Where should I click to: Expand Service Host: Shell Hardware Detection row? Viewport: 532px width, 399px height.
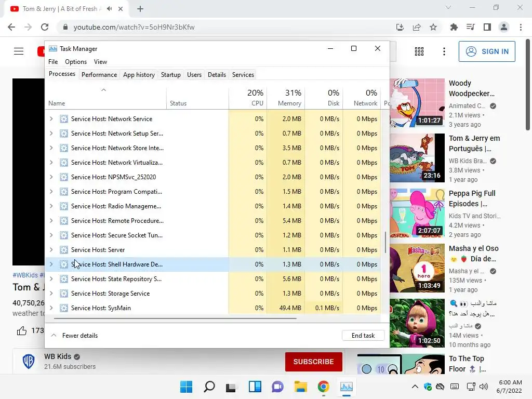(51, 264)
